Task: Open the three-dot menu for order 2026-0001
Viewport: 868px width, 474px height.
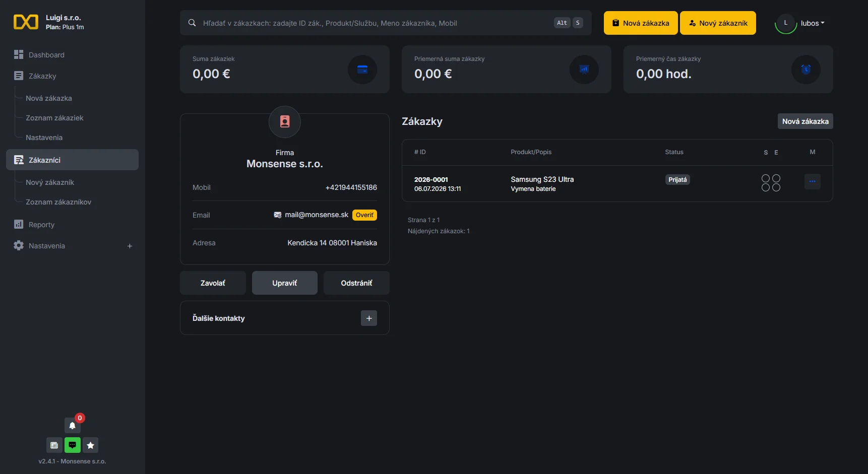Action: point(813,181)
